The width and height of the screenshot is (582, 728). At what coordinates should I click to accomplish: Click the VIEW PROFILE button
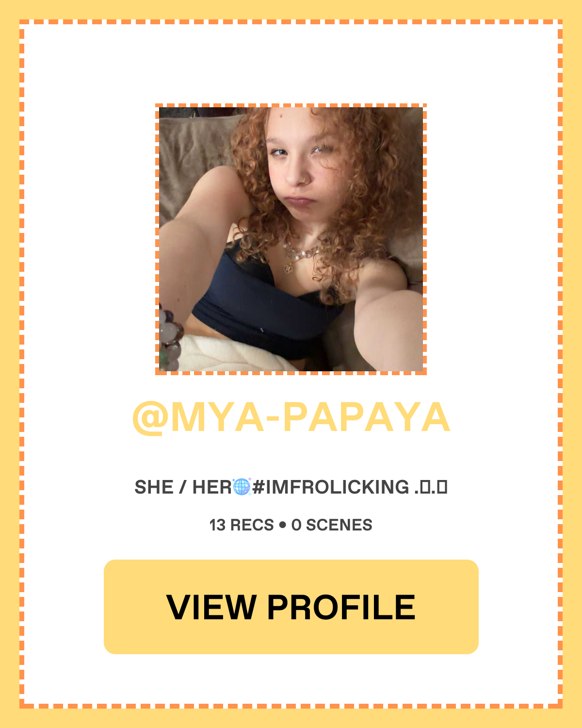coord(291,607)
